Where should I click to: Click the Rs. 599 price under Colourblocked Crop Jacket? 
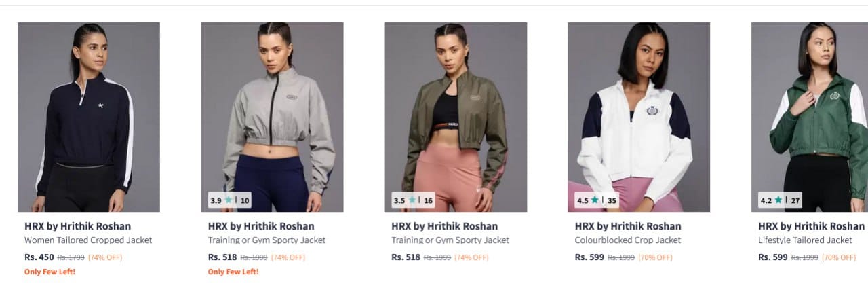(589, 257)
